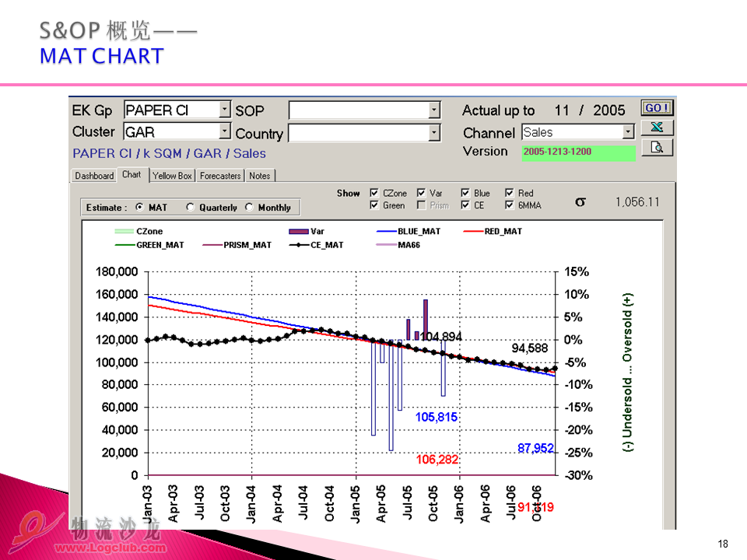Open the Channel Sales dropdown
747x560 pixels.
(629, 131)
